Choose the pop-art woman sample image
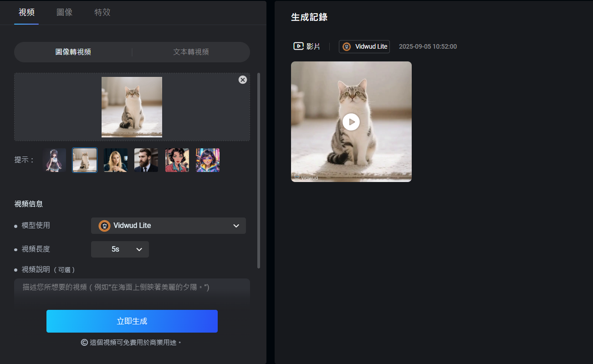This screenshot has width=593, height=364. coord(177,160)
